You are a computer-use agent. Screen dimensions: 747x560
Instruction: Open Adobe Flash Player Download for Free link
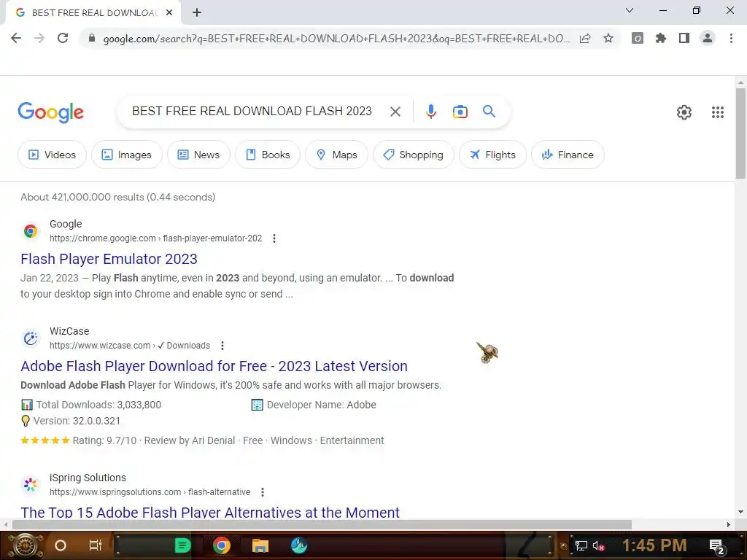(214, 366)
